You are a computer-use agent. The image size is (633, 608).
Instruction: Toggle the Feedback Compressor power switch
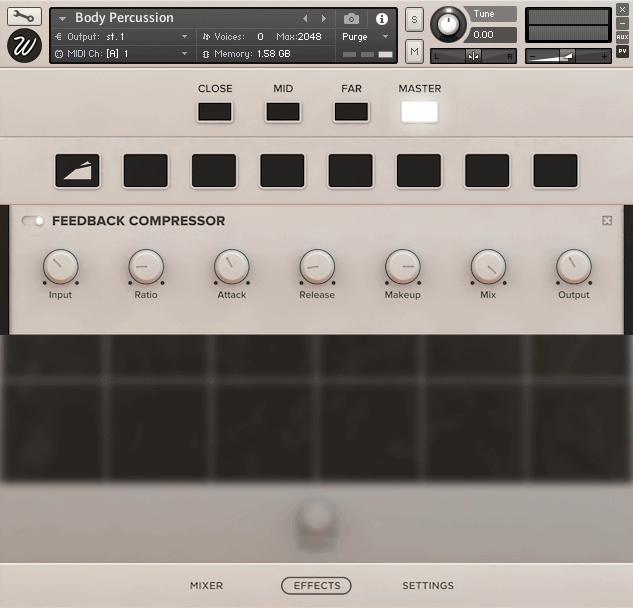34,221
